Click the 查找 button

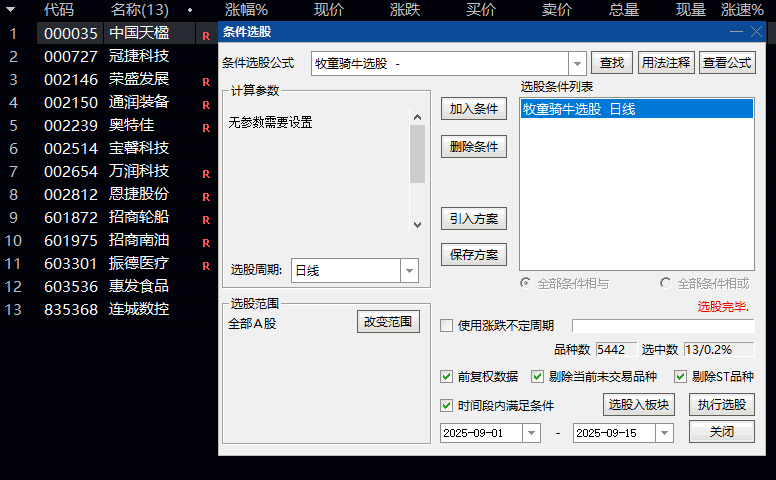pyautogui.click(x=612, y=63)
